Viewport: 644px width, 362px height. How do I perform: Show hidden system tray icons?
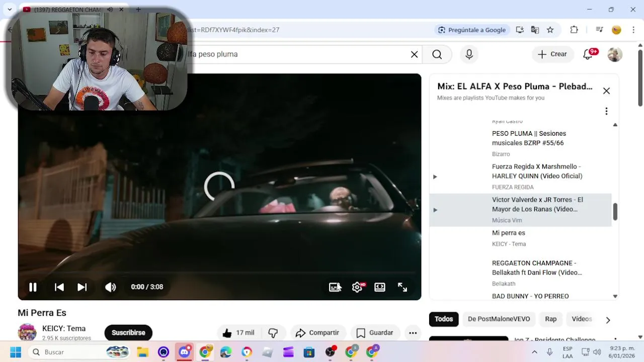534,352
